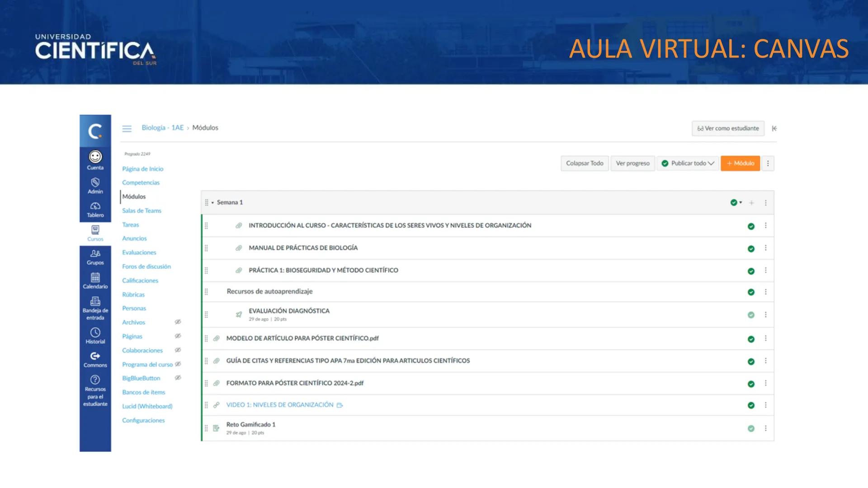This screenshot has height=488, width=868.
Task: Toggle publish status of EVALUACIÓN DIAGNÓSTICA
Action: pyautogui.click(x=751, y=315)
